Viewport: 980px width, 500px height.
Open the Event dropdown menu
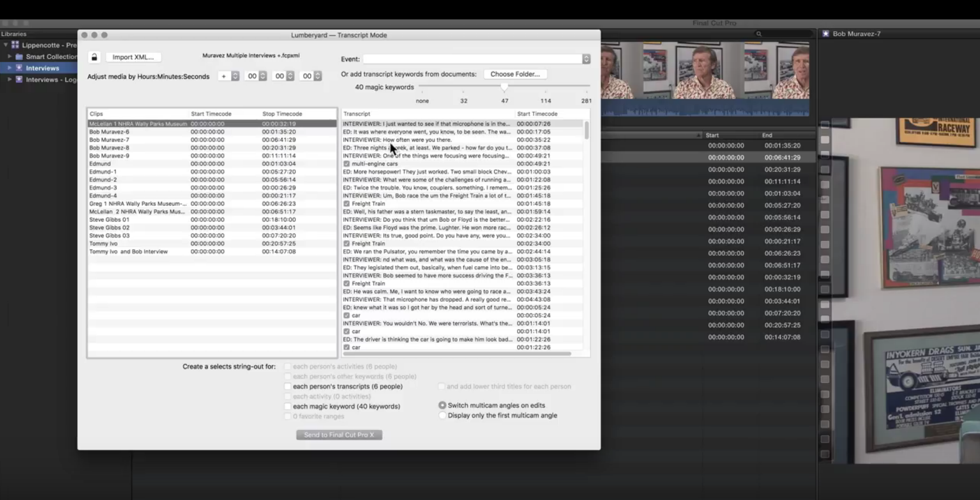click(586, 59)
